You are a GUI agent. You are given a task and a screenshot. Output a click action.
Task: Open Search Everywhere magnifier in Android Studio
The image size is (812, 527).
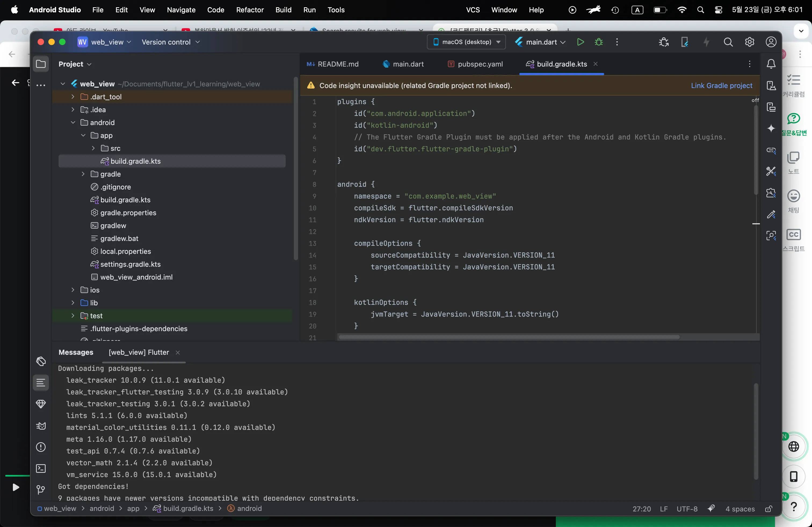(x=728, y=42)
